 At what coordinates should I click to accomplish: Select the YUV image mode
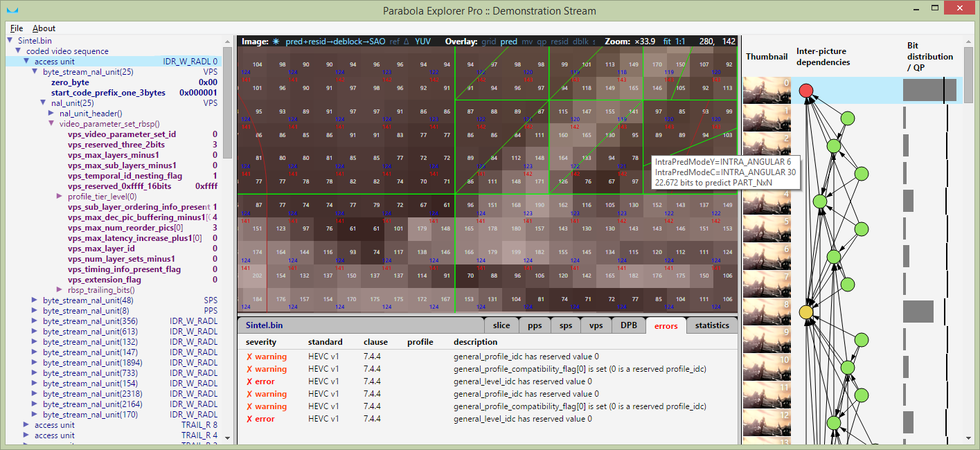422,42
